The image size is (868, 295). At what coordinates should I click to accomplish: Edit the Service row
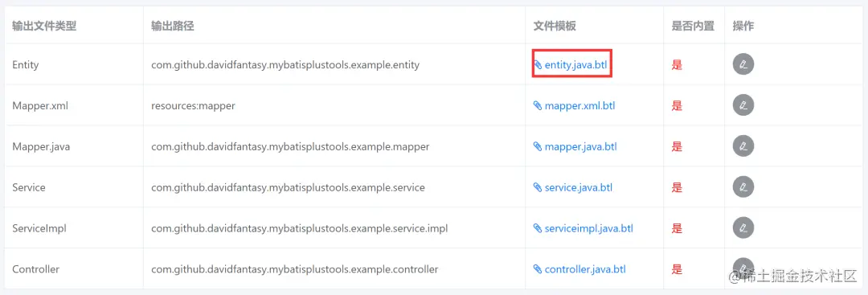743,187
